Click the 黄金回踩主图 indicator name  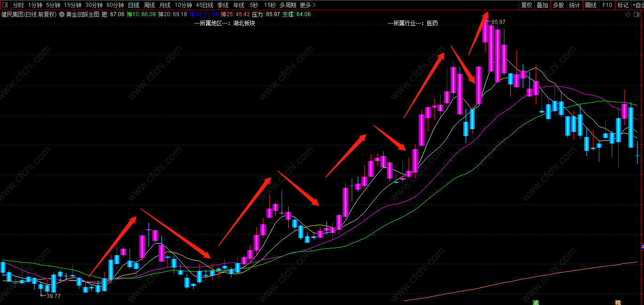click(x=83, y=14)
